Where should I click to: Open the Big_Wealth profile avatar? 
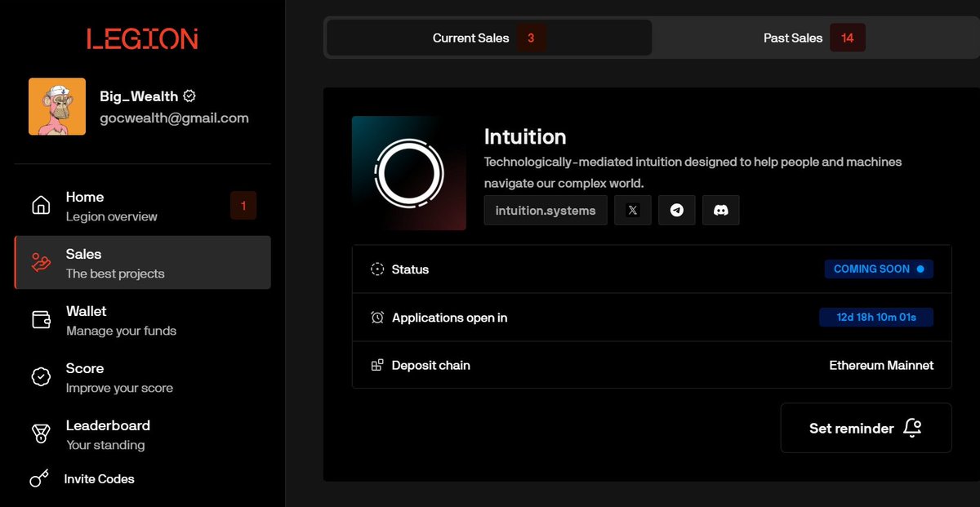pos(57,107)
